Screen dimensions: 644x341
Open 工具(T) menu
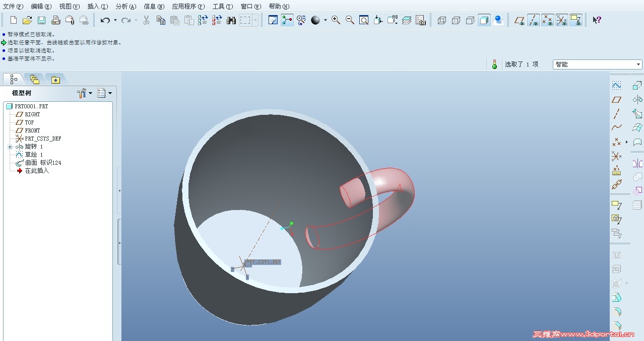coord(222,6)
